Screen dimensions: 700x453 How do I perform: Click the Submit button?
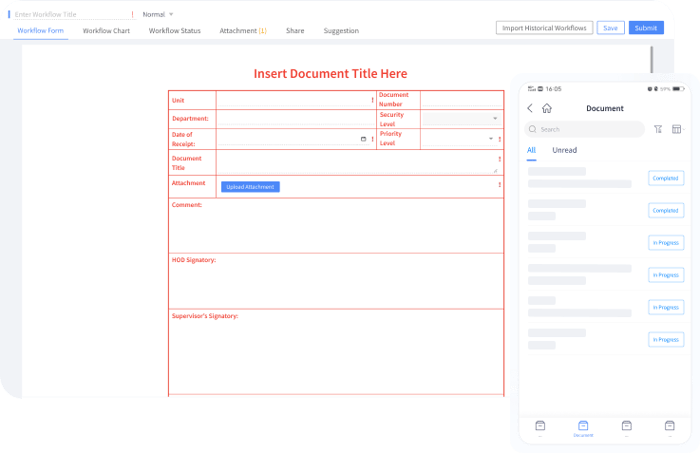coord(646,28)
